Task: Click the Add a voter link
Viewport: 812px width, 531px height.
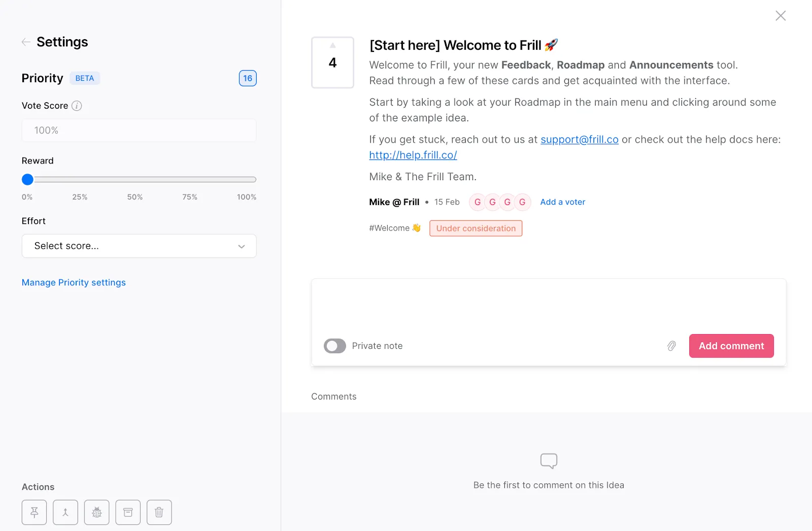Action: [562, 202]
